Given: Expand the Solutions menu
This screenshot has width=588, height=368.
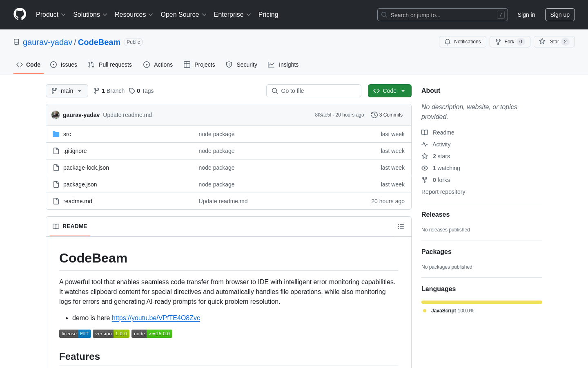Looking at the screenshot, I should (x=90, y=15).
